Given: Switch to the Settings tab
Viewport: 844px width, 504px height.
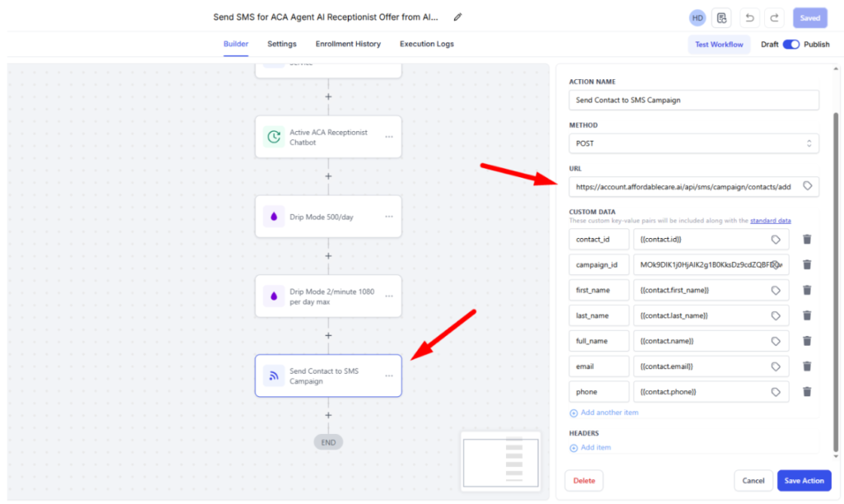Looking at the screenshot, I should click(281, 44).
